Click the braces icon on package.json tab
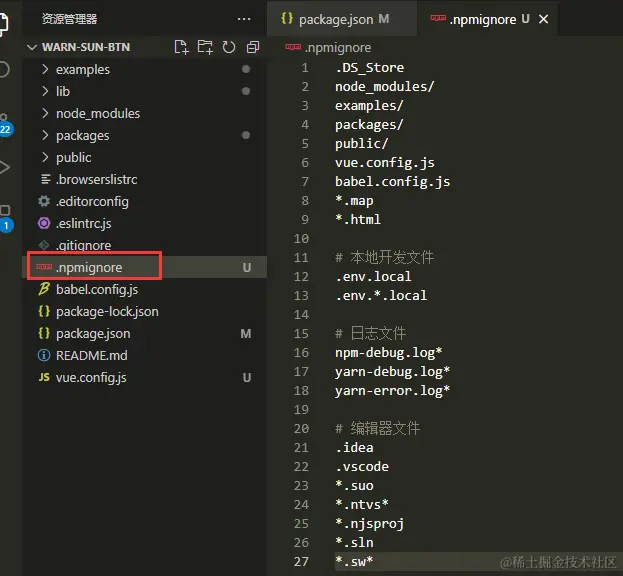Screen dimensions: 623x576 tap(287, 18)
